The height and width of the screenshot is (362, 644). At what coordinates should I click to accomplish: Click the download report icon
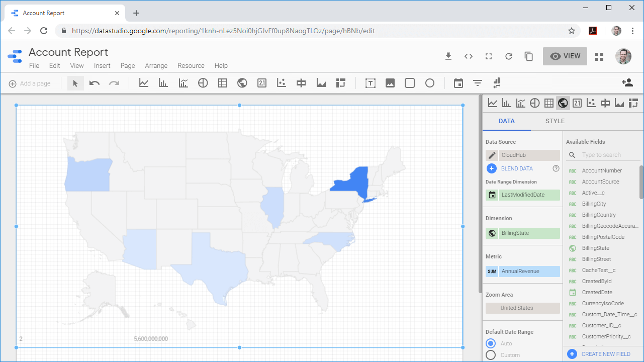coord(448,56)
